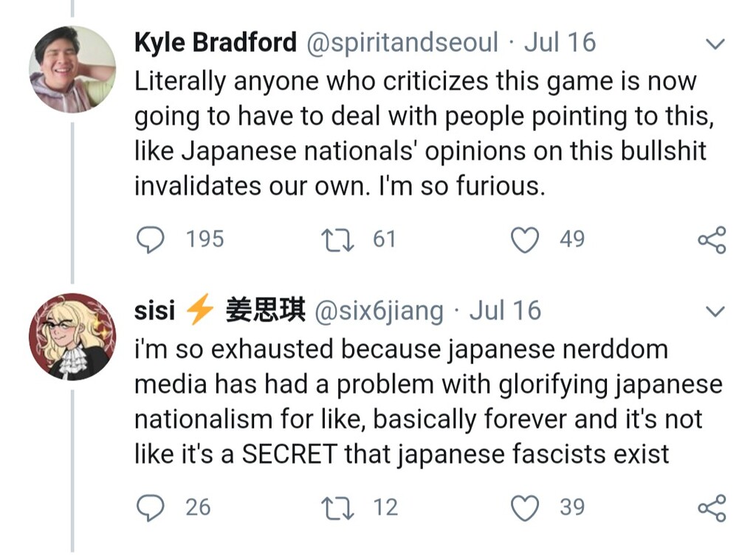Open Kyle Bradford's profile picture
The image size is (756, 556).
(72, 69)
